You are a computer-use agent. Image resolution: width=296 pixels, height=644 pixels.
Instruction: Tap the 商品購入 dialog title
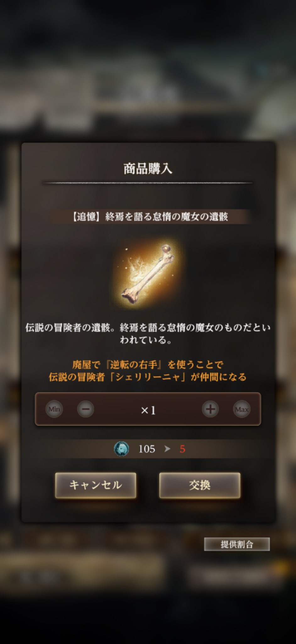(148, 169)
